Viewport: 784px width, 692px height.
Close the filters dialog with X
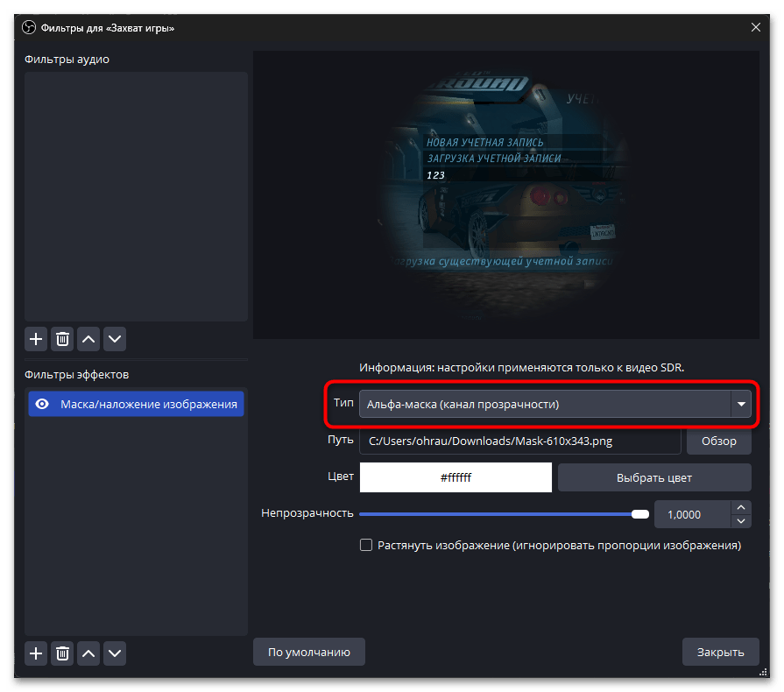(x=755, y=27)
